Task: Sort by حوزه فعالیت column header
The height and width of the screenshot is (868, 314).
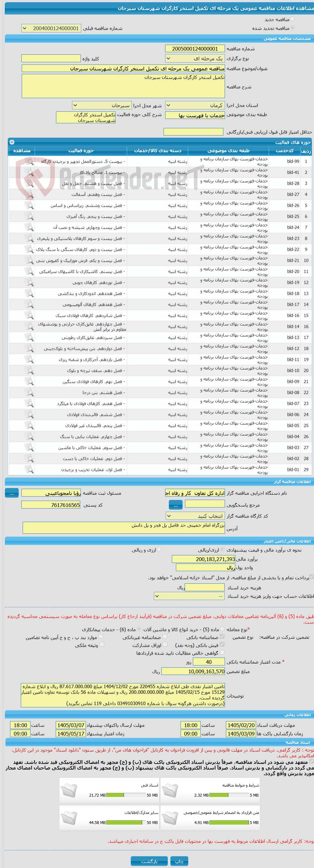Action: (81, 151)
